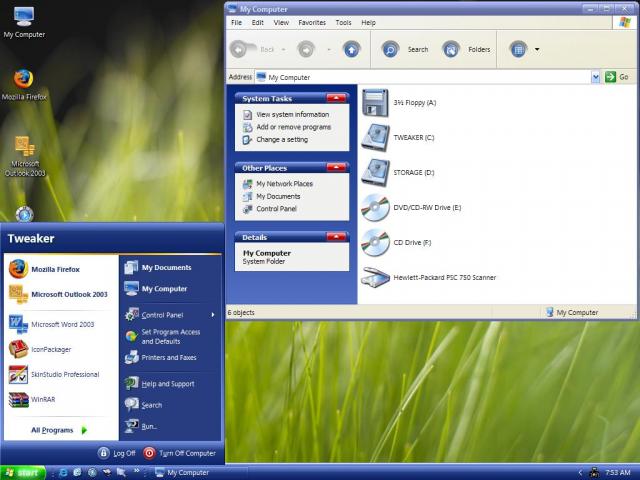
Task: Open Control Panel from Other Places
Action: 276,209
